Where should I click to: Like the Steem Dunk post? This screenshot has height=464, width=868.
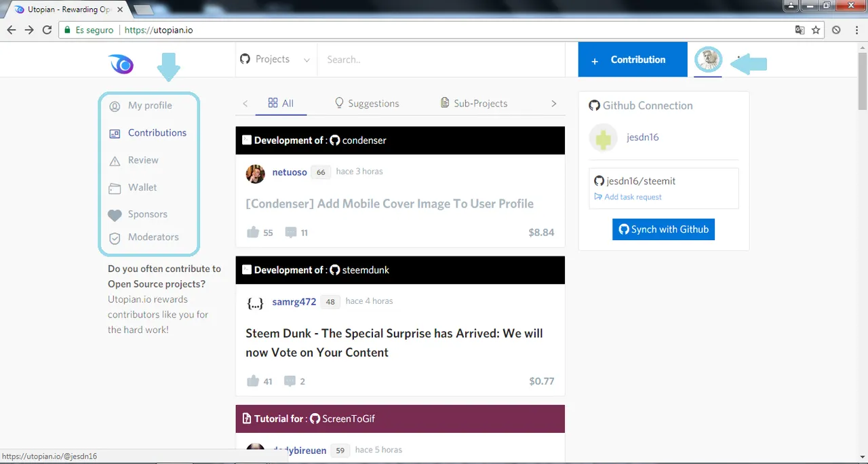(x=253, y=381)
